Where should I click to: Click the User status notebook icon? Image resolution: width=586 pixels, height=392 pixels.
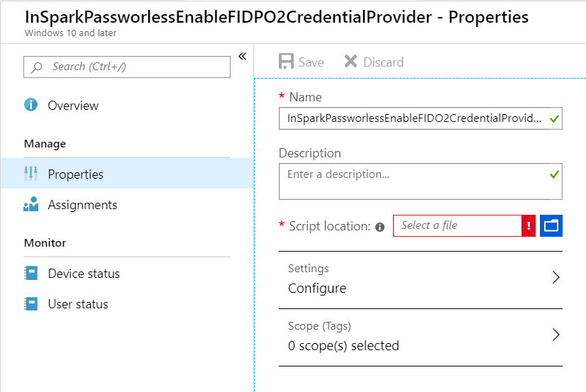coord(31,304)
